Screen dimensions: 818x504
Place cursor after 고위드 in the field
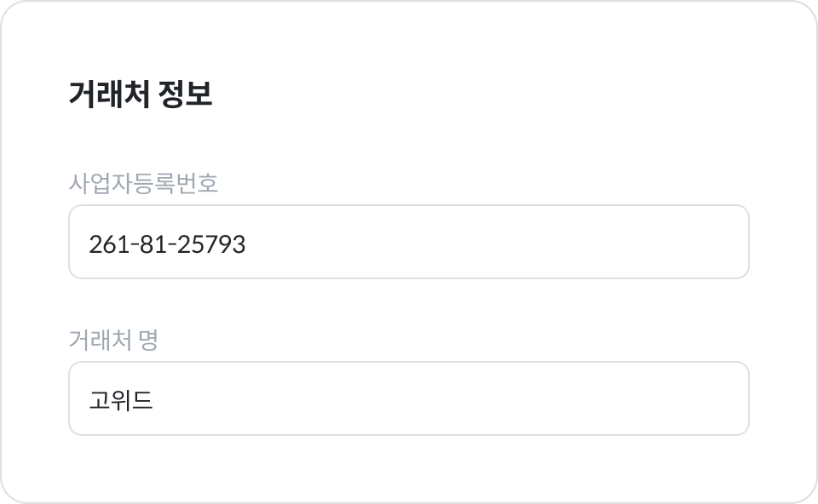[155, 400]
